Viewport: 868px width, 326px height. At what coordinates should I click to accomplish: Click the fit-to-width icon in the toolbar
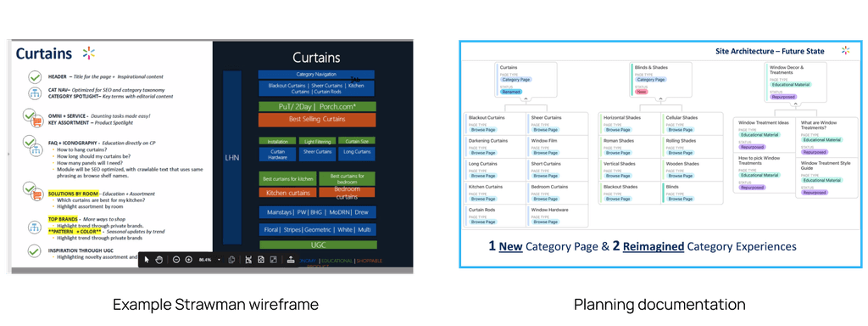(248, 260)
